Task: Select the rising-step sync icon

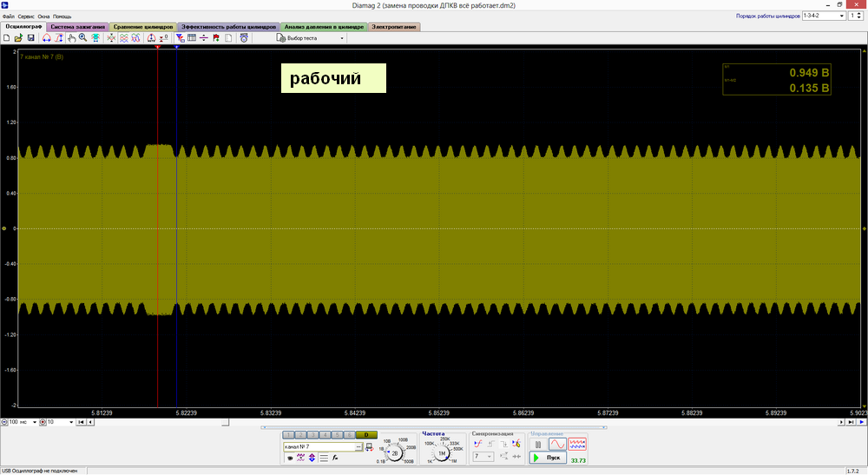Action: (x=491, y=444)
